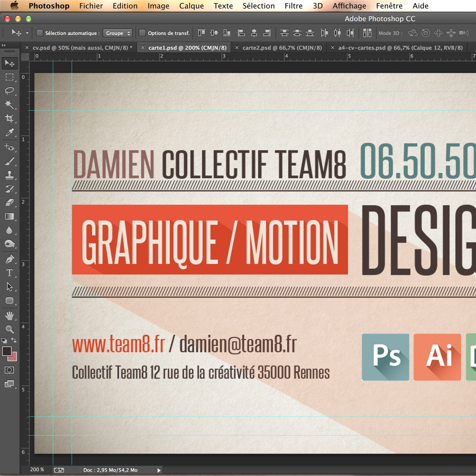Select the Brush tool
The height and width of the screenshot is (476, 476).
[10, 161]
